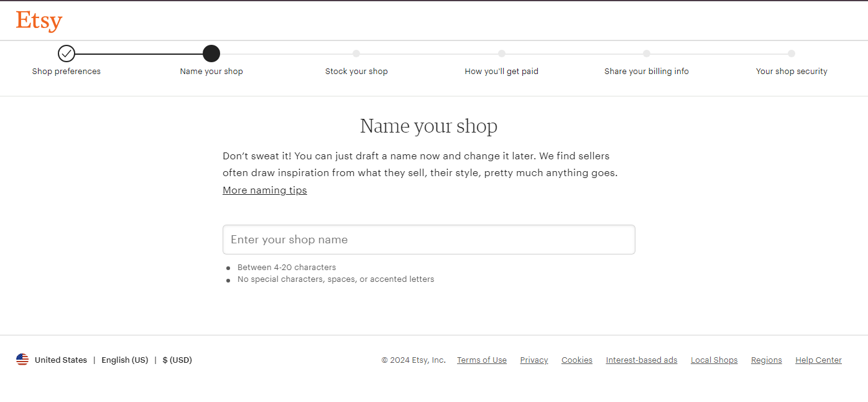
Task: Click the Stock your shop step dot
Action: 356,54
